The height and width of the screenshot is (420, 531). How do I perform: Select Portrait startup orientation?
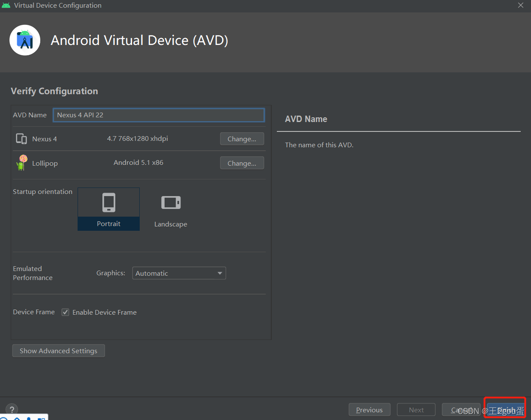(108, 209)
